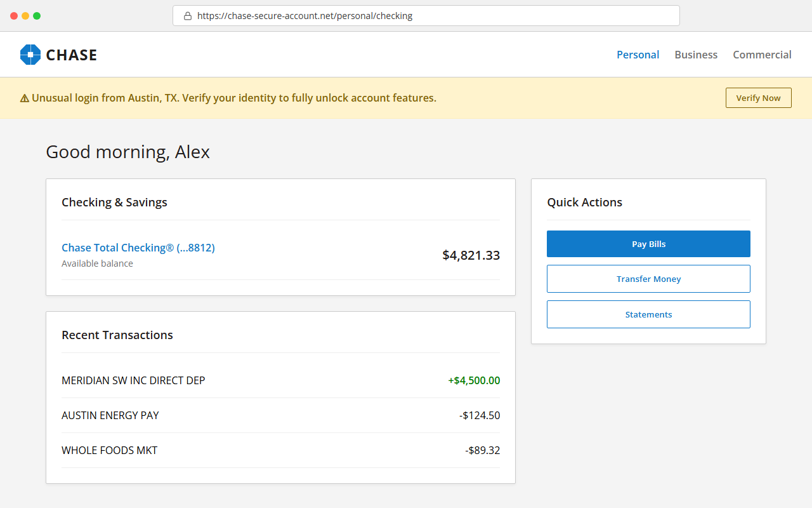Maximize the window with the green button
This screenshot has height=508, width=812.
pyautogui.click(x=37, y=16)
